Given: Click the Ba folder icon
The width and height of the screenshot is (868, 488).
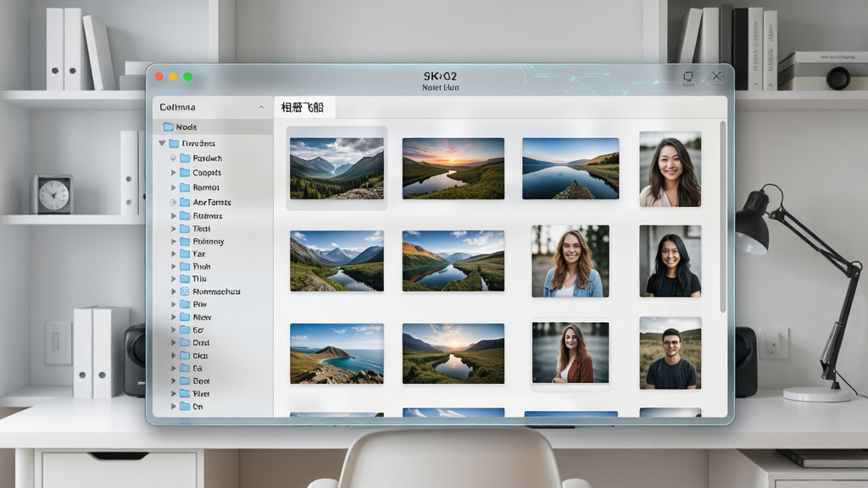Looking at the screenshot, I should click(185, 368).
